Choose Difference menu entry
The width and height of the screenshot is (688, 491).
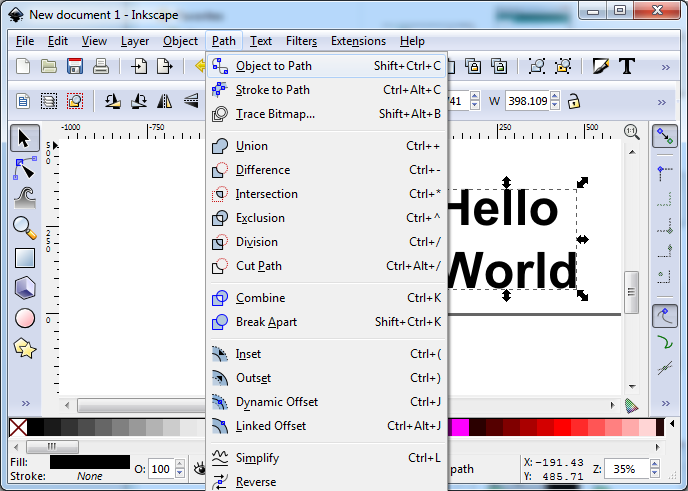point(326,170)
